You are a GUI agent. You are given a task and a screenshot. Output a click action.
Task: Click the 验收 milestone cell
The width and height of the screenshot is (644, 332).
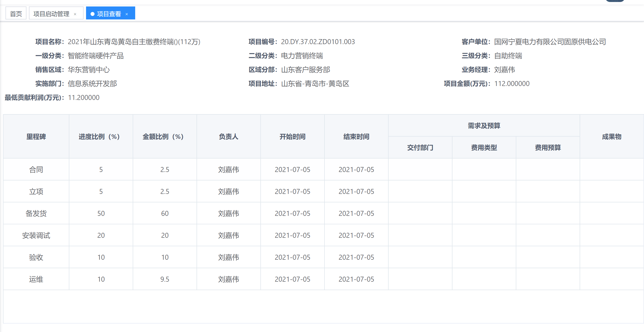click(x=36, y=257)
